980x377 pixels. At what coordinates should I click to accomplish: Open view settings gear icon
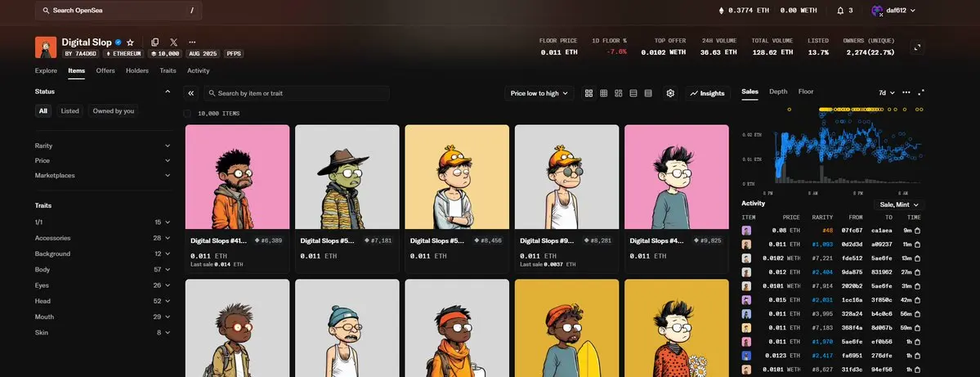tap(670, 93)
